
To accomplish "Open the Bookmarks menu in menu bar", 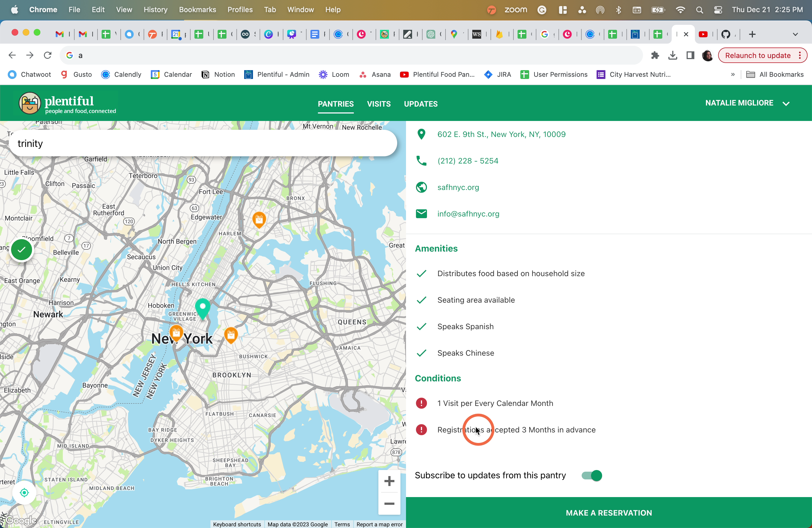I will tap(197, 10).
